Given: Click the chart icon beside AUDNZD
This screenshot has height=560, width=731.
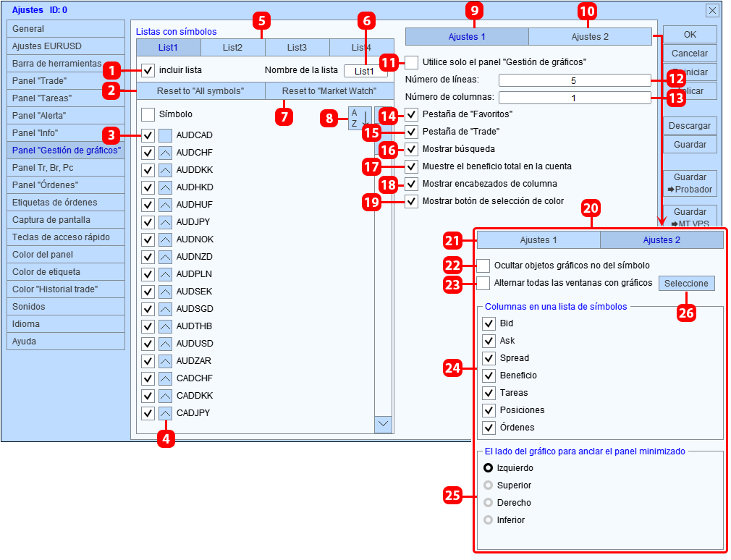Looking at the screenshot, I should point(165,257).
